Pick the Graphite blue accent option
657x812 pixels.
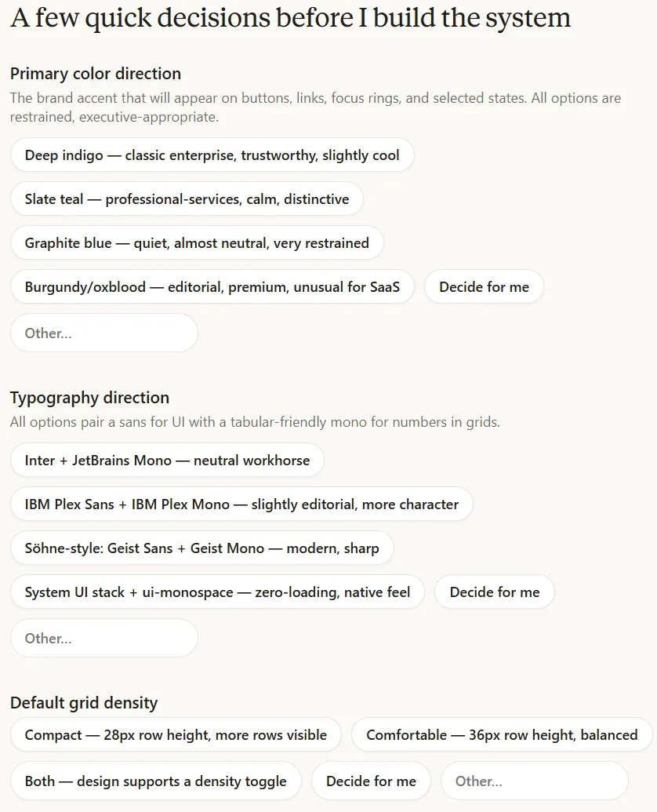point(197,243)
